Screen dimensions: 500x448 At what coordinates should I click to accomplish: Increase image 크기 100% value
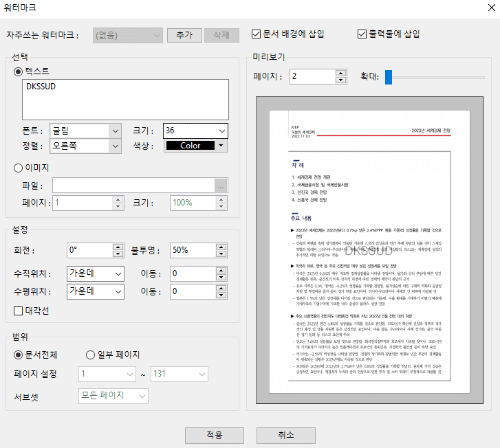click(221, 199)
